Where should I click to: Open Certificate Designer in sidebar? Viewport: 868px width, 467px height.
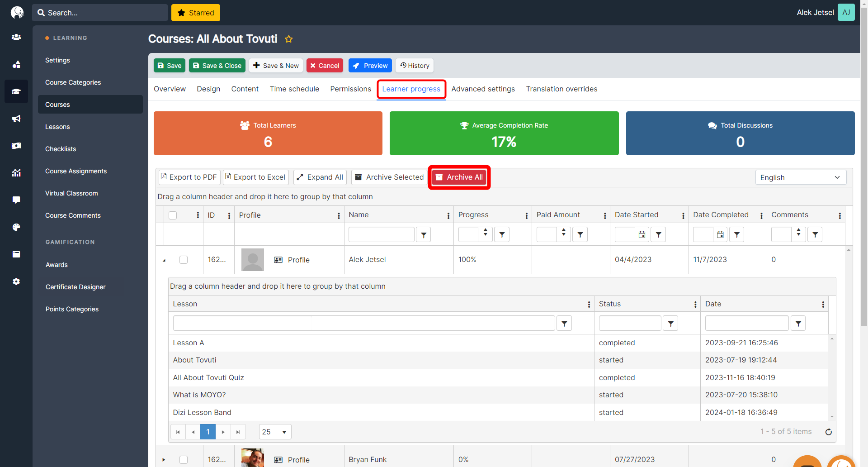click(75, 287)
